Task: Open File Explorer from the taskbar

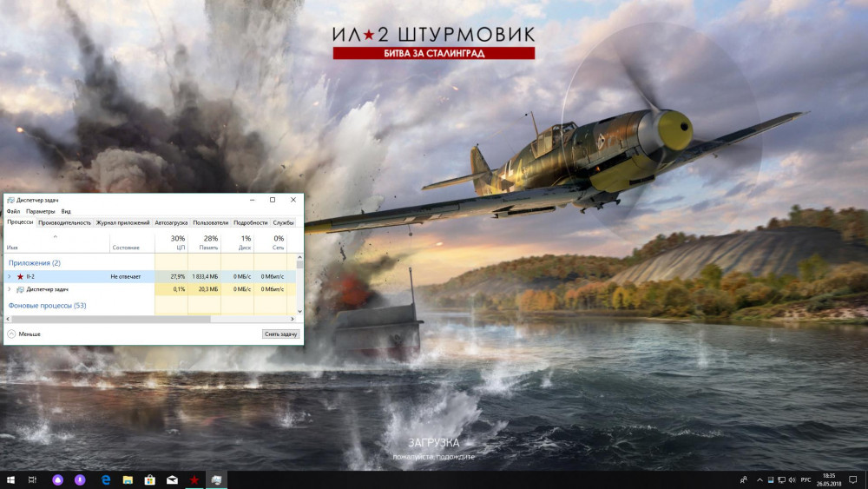Action: (x=128, y=479)
